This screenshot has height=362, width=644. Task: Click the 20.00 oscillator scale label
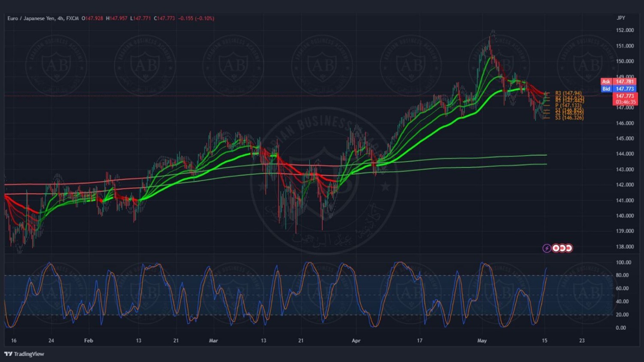pyautogui.click(x=622, y=315)
